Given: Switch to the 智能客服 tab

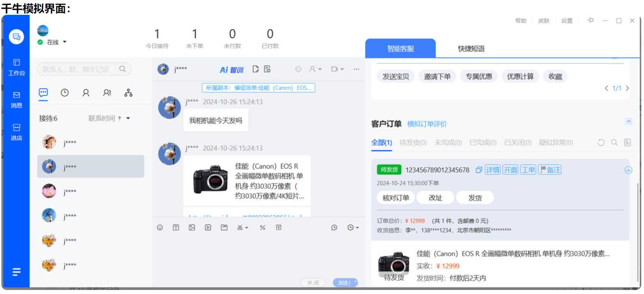Looking at the screenshot, I should coord(401,48).
